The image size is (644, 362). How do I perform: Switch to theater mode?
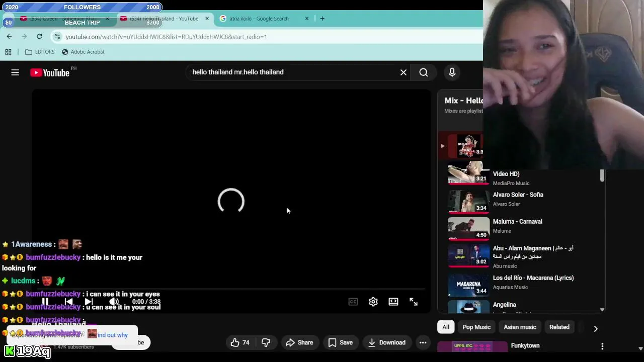point(393,302)
